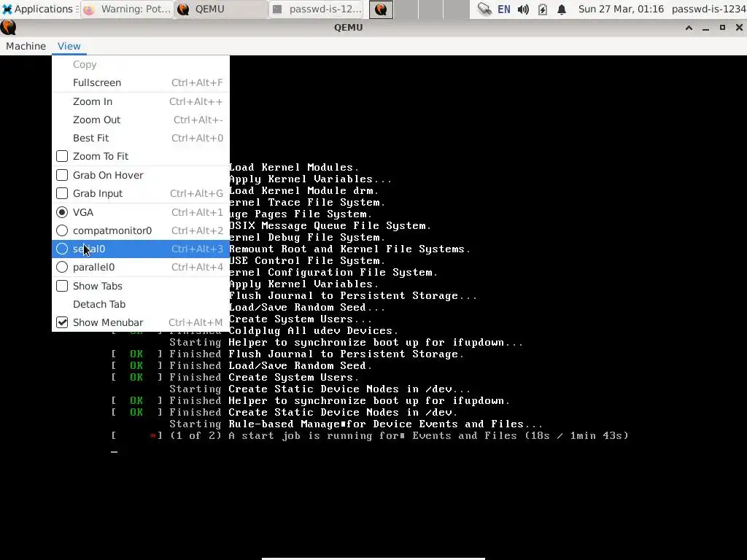Switch to the serial0 console
Viewport: 747px width, 560px height.
coord(141,249)
